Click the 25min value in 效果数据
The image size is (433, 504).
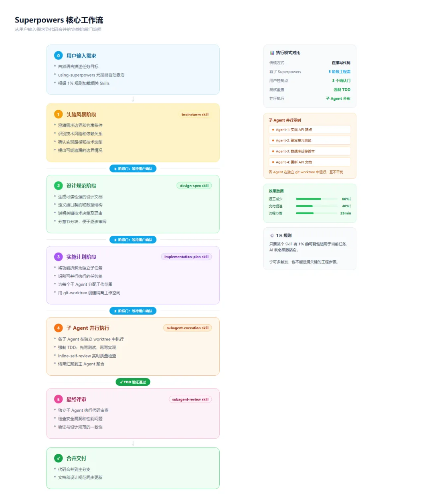[x=346, y=213]
